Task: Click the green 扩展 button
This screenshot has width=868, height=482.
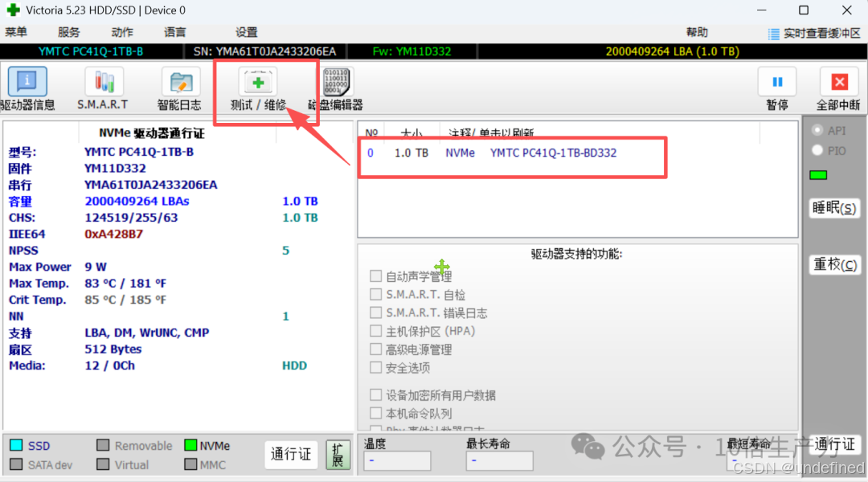Action: coord(338,455)
